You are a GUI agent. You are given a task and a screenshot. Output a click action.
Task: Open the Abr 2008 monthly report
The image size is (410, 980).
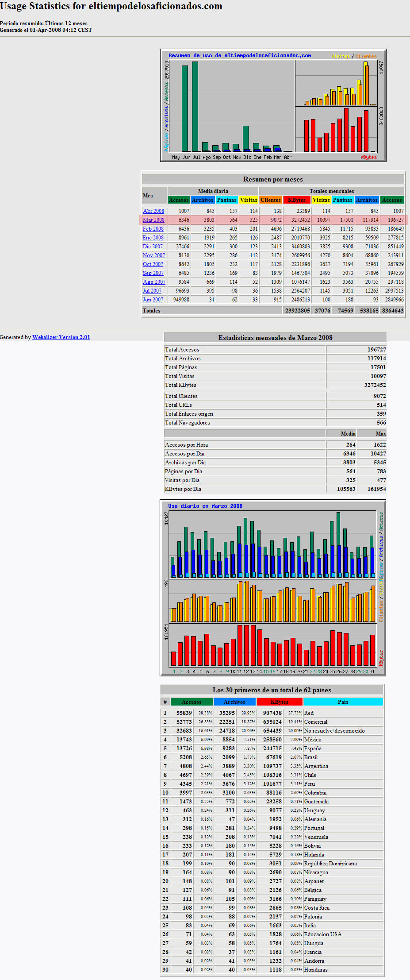[x=153, y=211]
